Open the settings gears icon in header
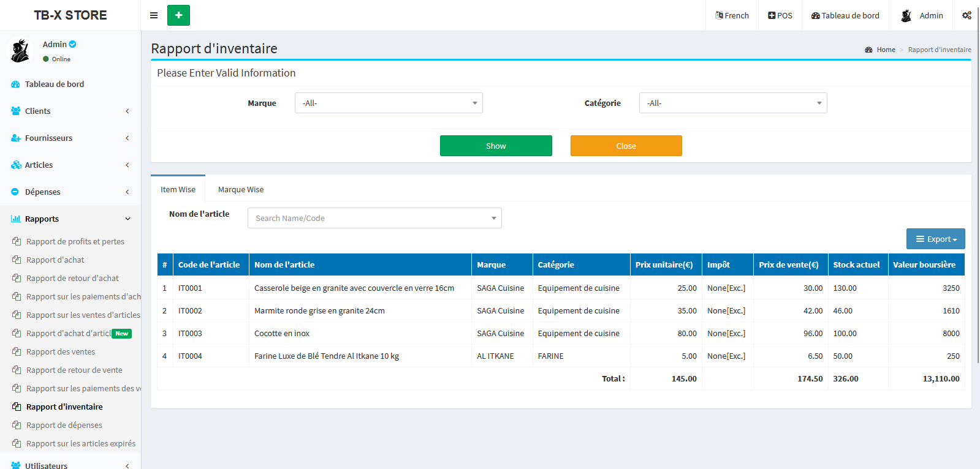Image resolution: width=980 pixels, height=469 pixels. click(x=967, y=15)
